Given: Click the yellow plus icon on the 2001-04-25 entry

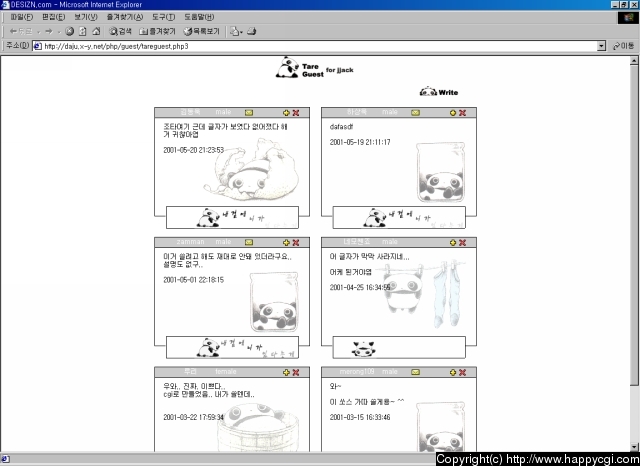Looking at the screenshot, I should (453, 242).
